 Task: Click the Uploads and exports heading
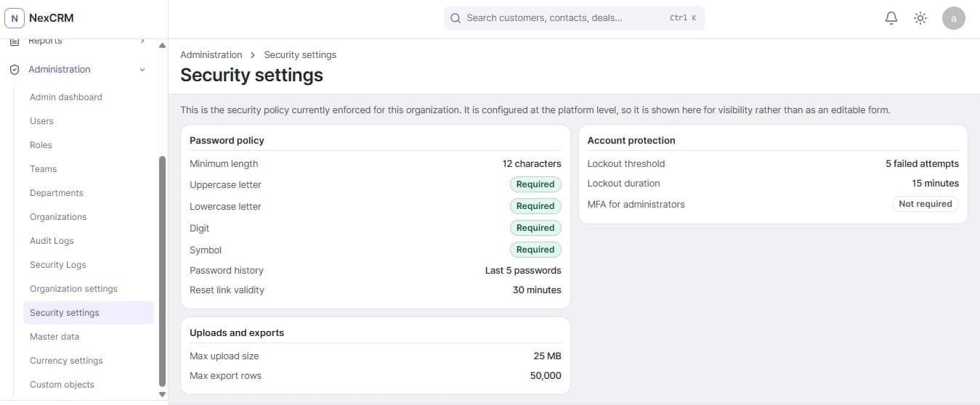237,333
